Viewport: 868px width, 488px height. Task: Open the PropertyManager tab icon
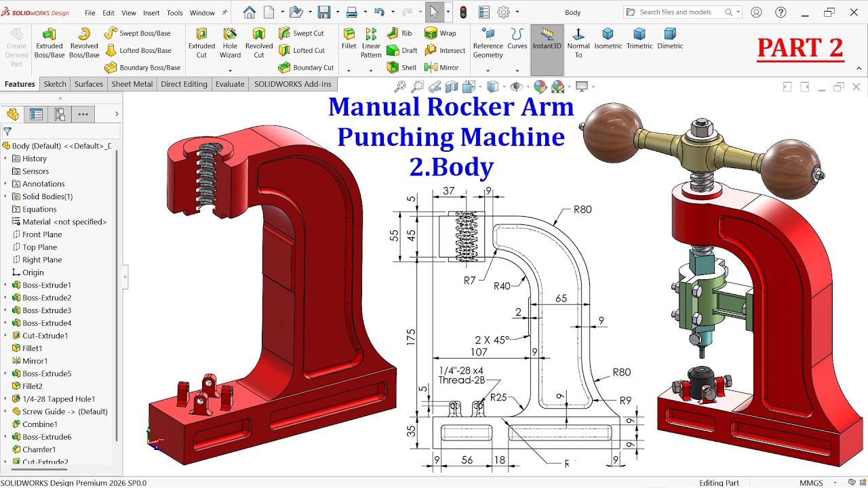pos(36,115)
